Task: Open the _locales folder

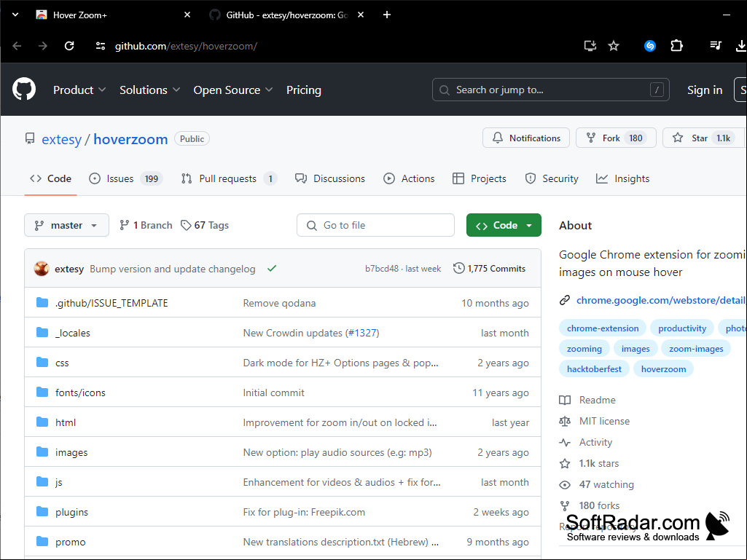Action: [72, 333]
